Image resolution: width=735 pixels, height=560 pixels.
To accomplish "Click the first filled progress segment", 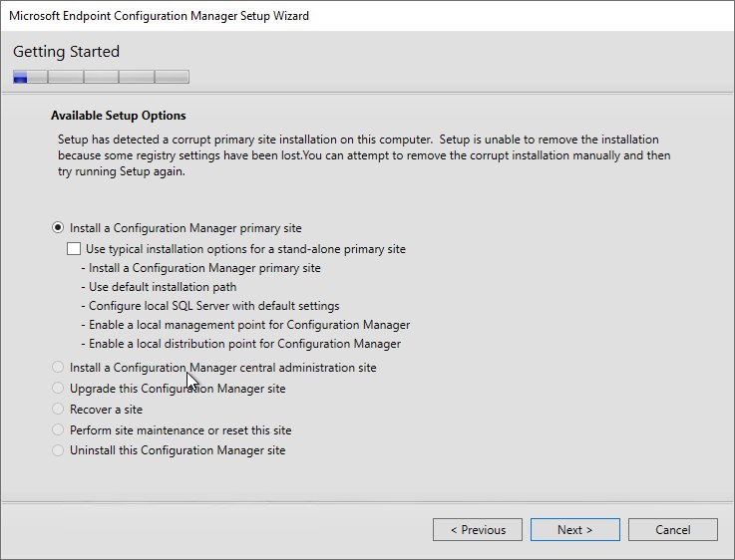I will [x=20, y=77].
